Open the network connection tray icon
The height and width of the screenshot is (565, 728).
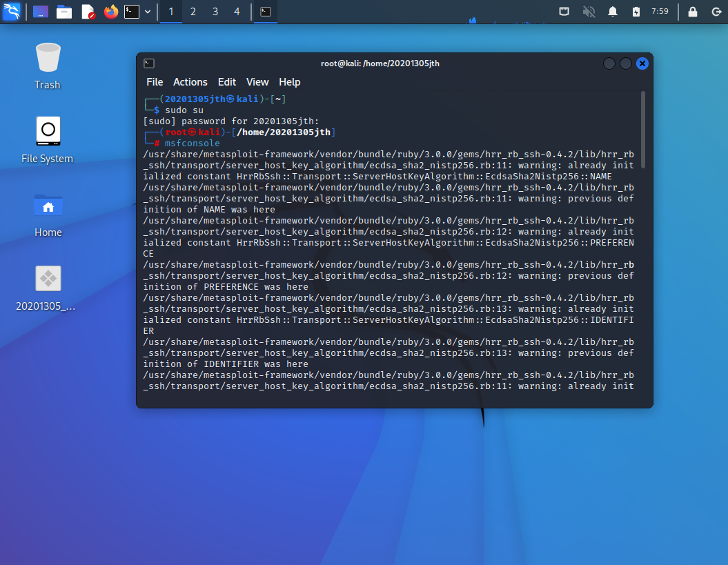click(x=564, y=11)
